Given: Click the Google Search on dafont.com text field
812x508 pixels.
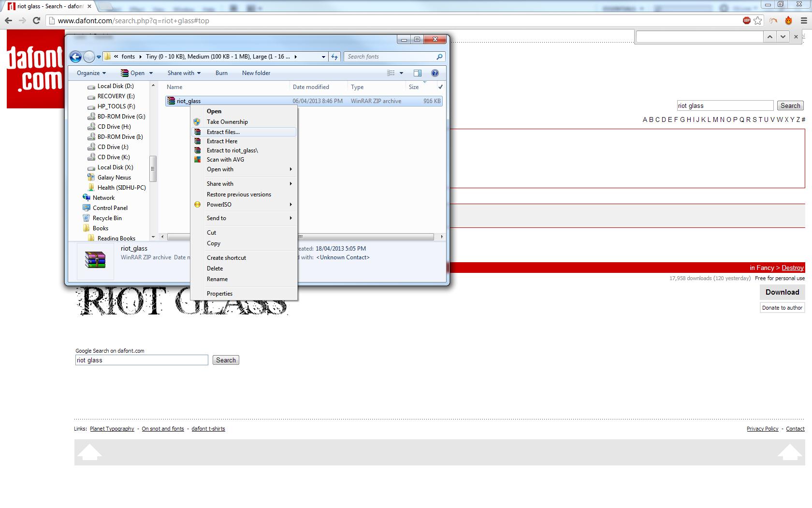Looking at the screenshot, I should (142, 360).
